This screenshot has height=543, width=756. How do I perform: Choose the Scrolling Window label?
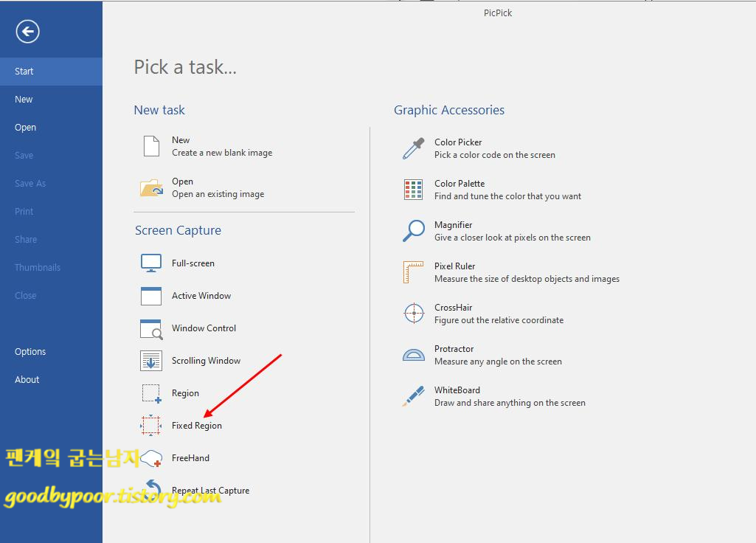pyautogui.click(x=206, y=361)
